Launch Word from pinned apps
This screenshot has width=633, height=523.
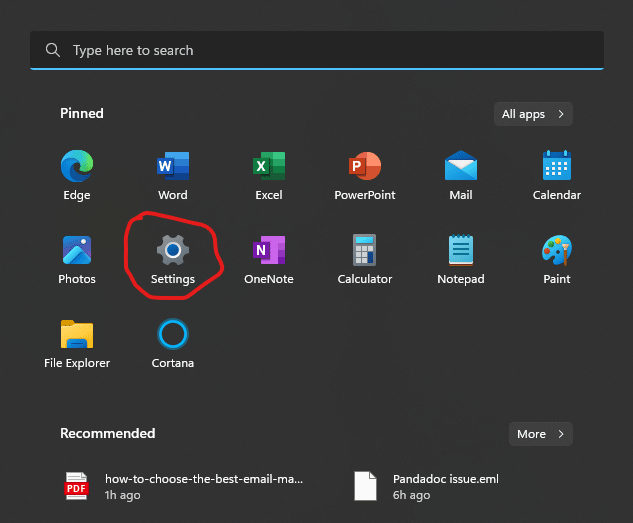pos(173,174)
